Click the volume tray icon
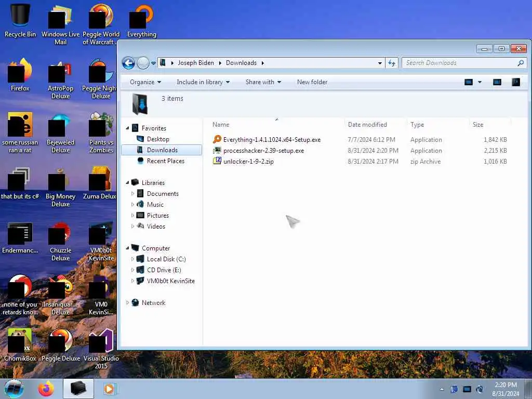The width and height of the screenshot is (532, 399). [x=480, y=389]
